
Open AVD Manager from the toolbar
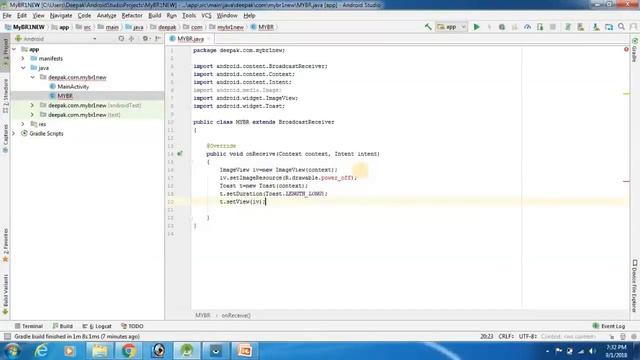tap(580, 27)
